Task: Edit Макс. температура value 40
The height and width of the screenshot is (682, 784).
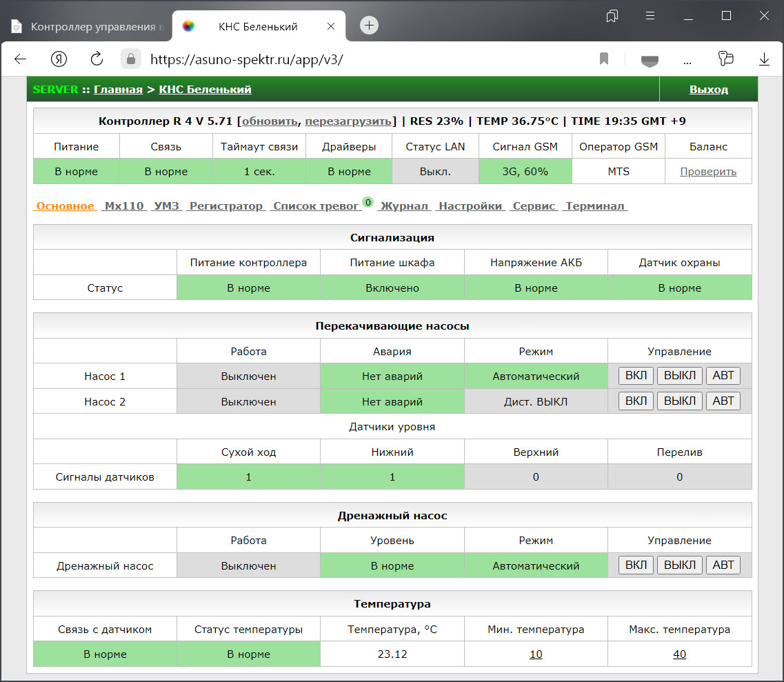Action: [x=679, y=654]
